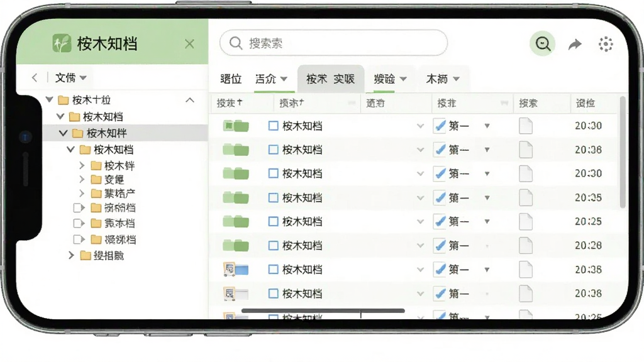The image size is (644, 362).
Task: Close the sidebar with the X icon
Action: 189,44
